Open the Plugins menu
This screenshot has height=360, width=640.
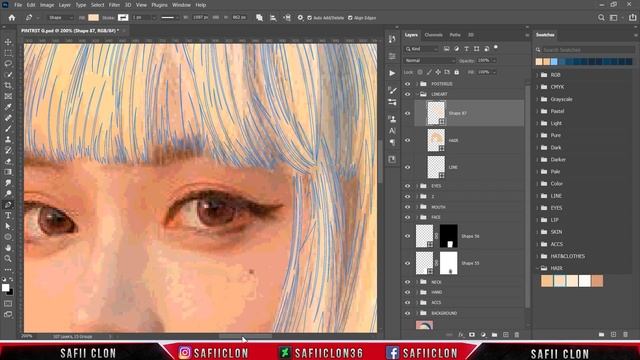[x=160, y=5]
